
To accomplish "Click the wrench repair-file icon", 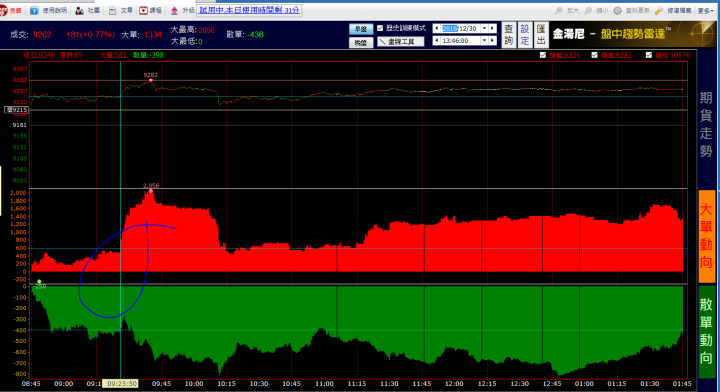I will 659,10.
